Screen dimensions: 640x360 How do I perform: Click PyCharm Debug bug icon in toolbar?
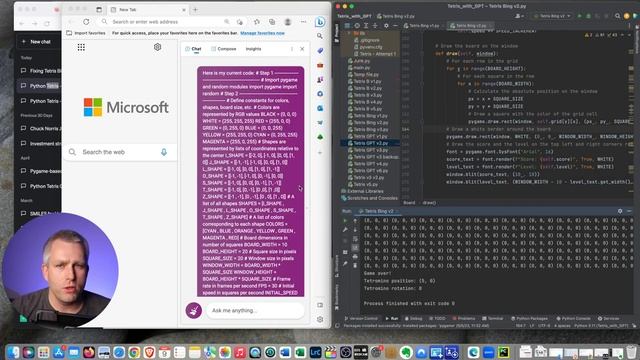pos(589,16)
